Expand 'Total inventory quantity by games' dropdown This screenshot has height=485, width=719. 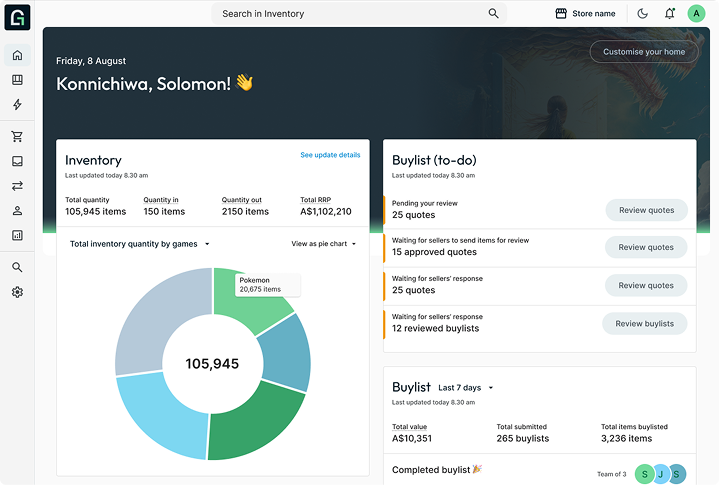point(140,244)
